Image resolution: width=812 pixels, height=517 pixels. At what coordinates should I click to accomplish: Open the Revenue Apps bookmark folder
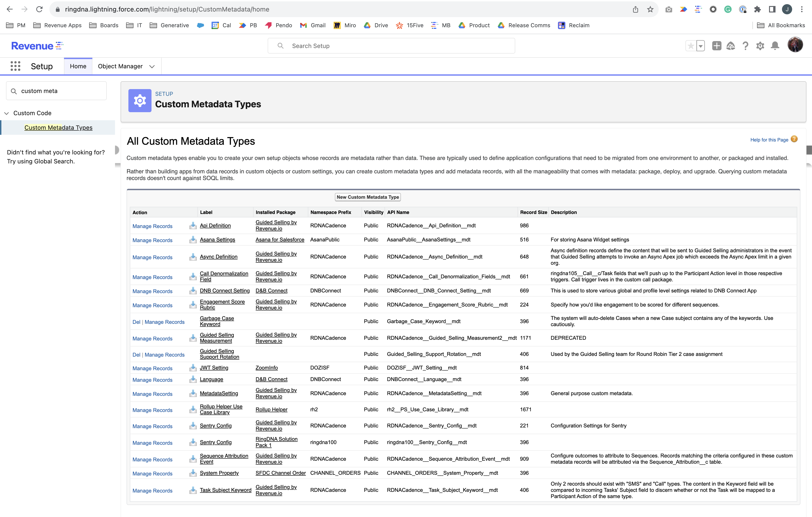coord(58,25)
